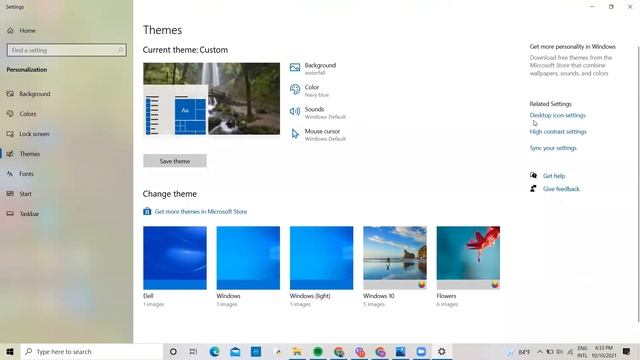640x360 pixels.
Task: Open Task View from the taskbar
Action: 193,351
